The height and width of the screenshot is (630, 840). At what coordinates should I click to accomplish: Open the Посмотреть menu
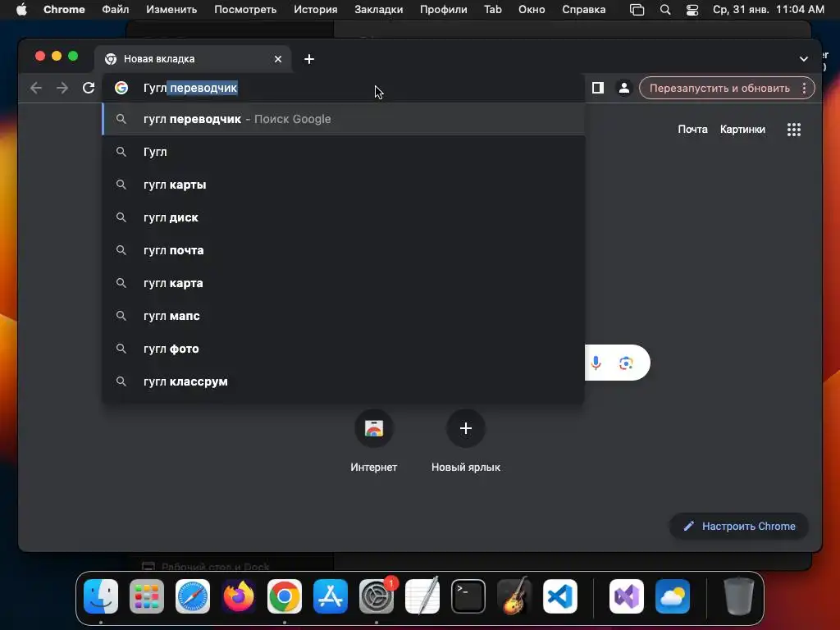[x=245, y=10]
